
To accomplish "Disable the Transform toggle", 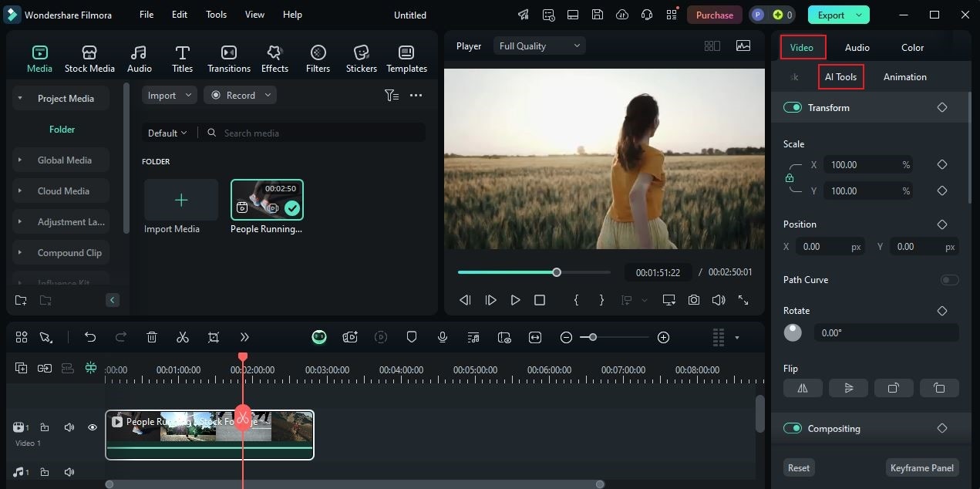I will (793, 108).
